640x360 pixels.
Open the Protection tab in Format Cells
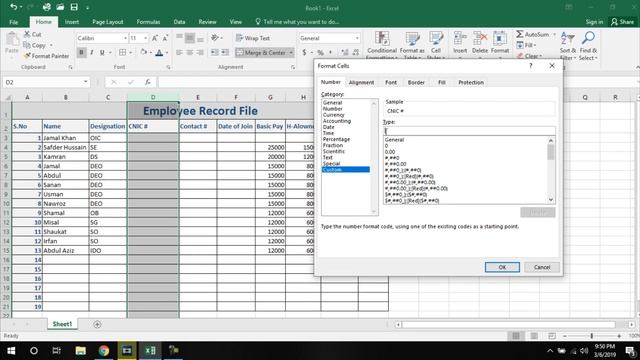tap(471, 82)
